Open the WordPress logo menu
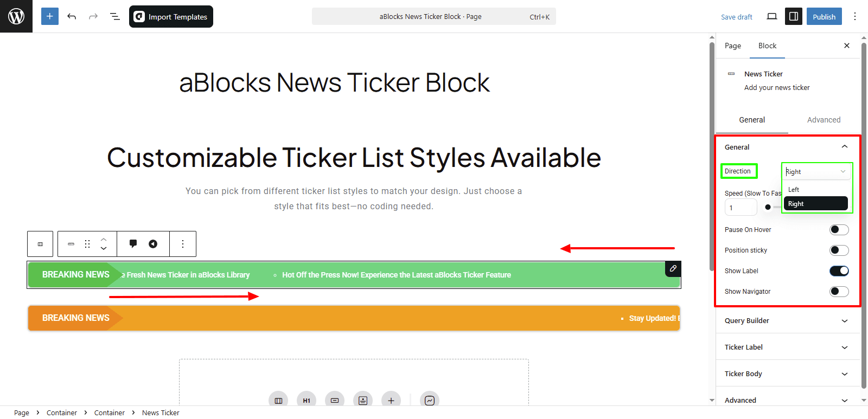868x419 pixels. coord(16,16)
